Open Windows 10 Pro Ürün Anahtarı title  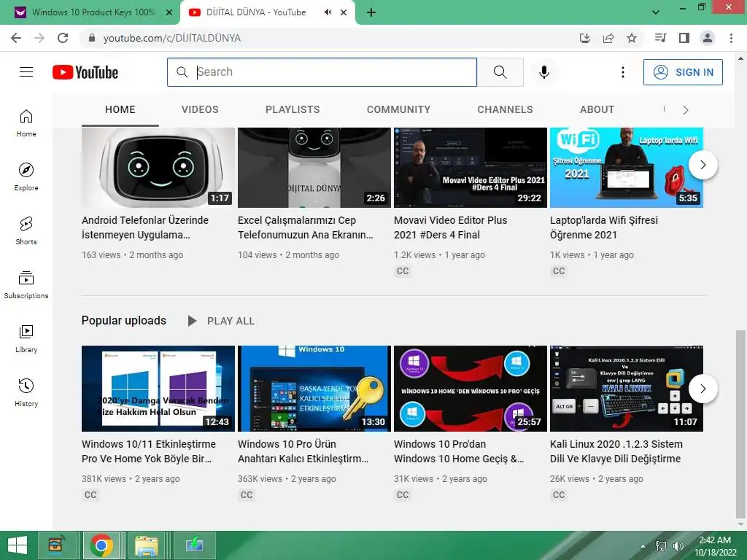(303, 451)
